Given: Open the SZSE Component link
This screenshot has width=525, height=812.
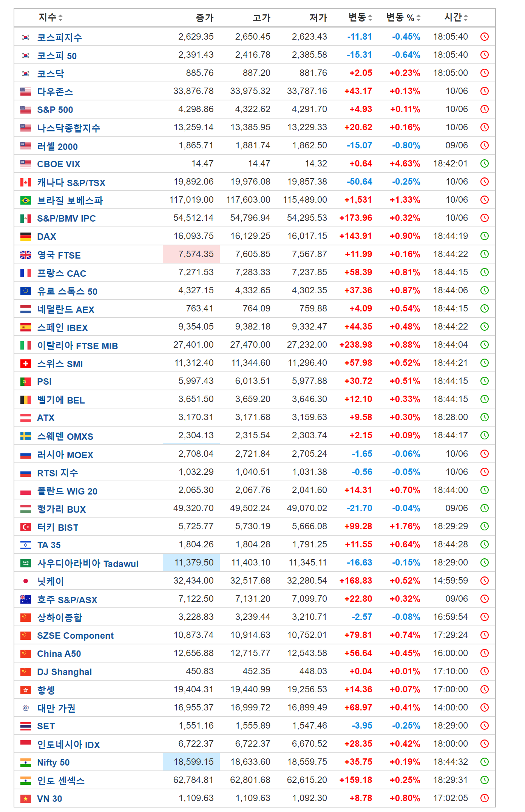Looking at the screenshot, I should tap(76, 636).
